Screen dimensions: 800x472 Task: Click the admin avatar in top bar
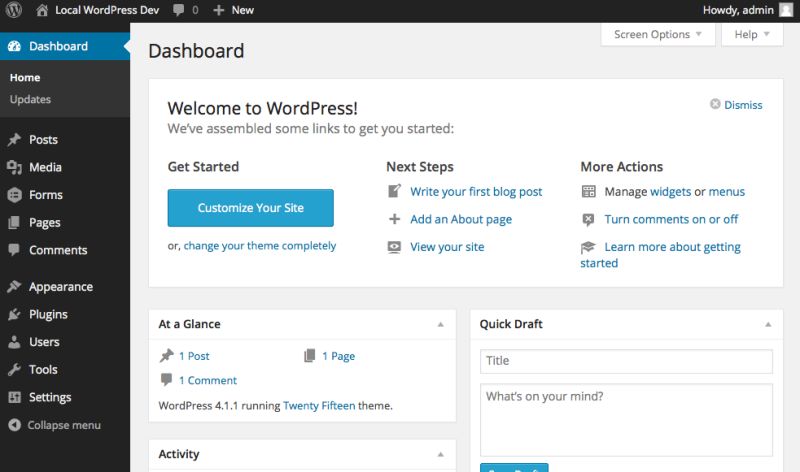tap(786, 10)
